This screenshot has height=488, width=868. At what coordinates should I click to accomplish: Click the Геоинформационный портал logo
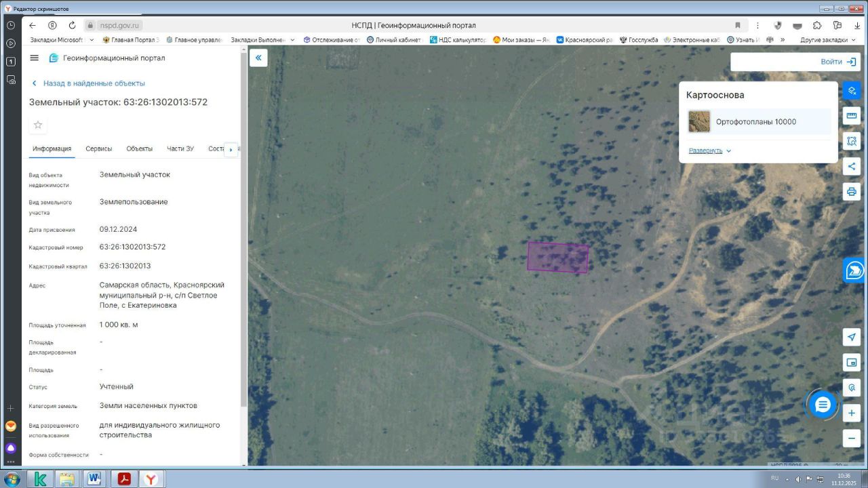(x=107, y=58)
